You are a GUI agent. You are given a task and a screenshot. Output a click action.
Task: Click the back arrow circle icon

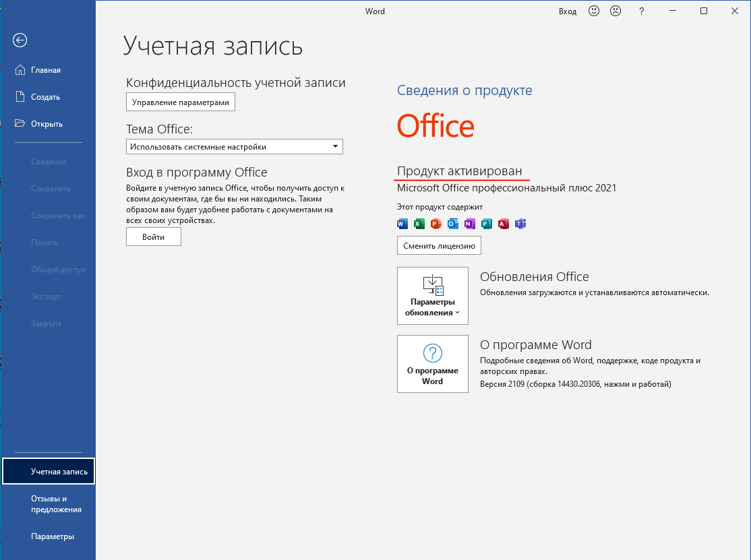coord(20,40)
